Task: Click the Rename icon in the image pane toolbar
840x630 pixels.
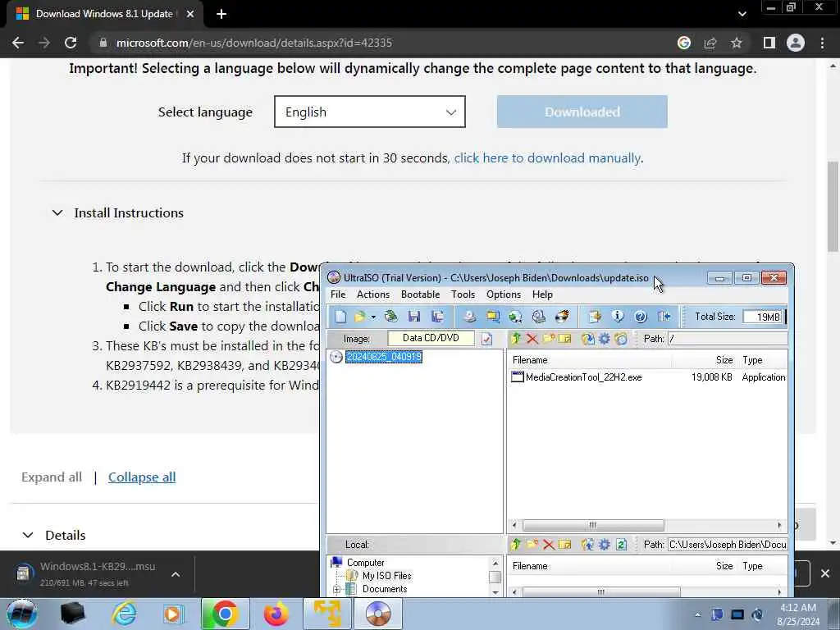Action: (x=564, y=339)
